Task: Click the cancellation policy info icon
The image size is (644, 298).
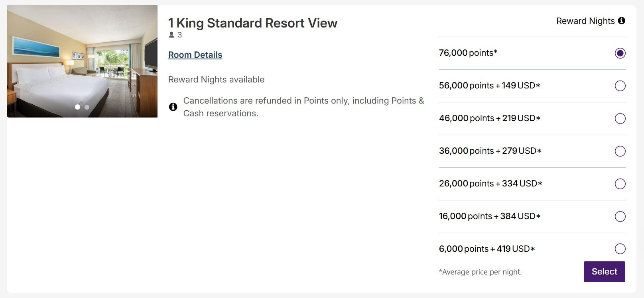Action: 173,107
